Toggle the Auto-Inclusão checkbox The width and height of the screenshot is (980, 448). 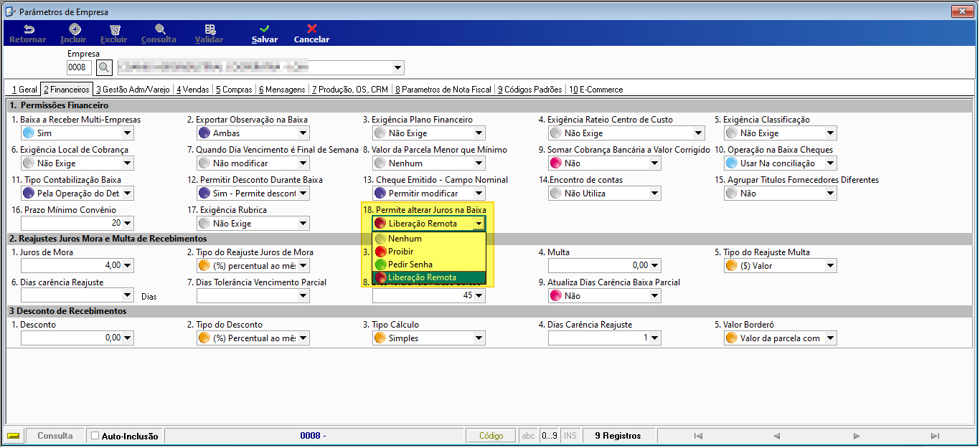point(95,436)
